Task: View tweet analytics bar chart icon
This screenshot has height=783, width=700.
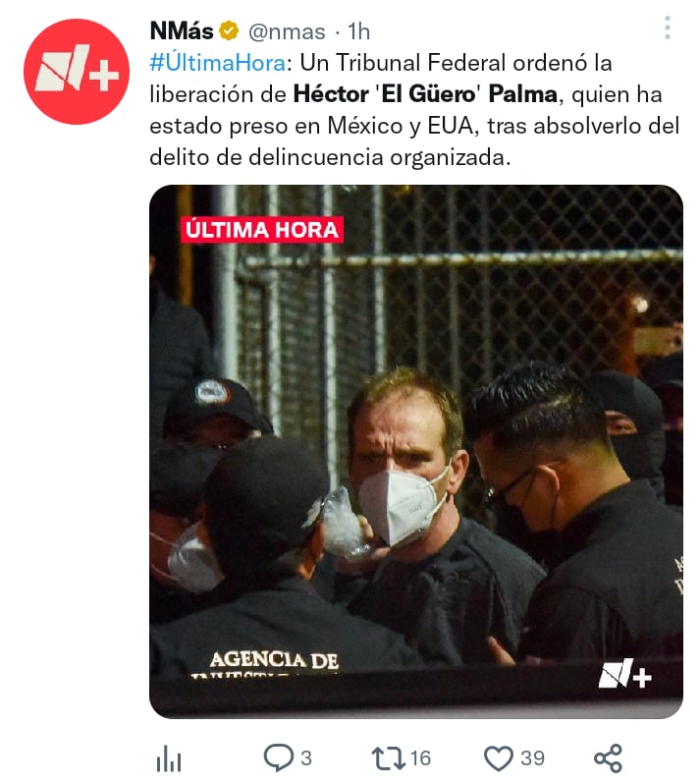Action: click(x=169, y=758)
